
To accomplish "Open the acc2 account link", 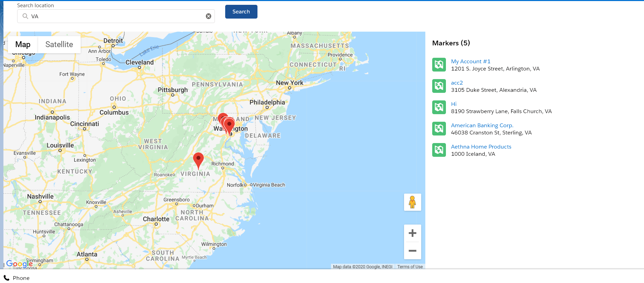I will pos(457,83).
